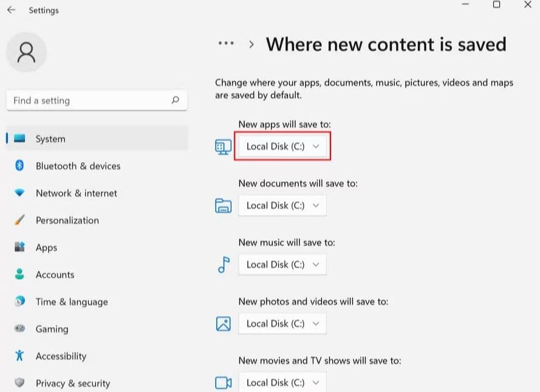Click the Personalization paintbrush icon

[x=19, y=220]
